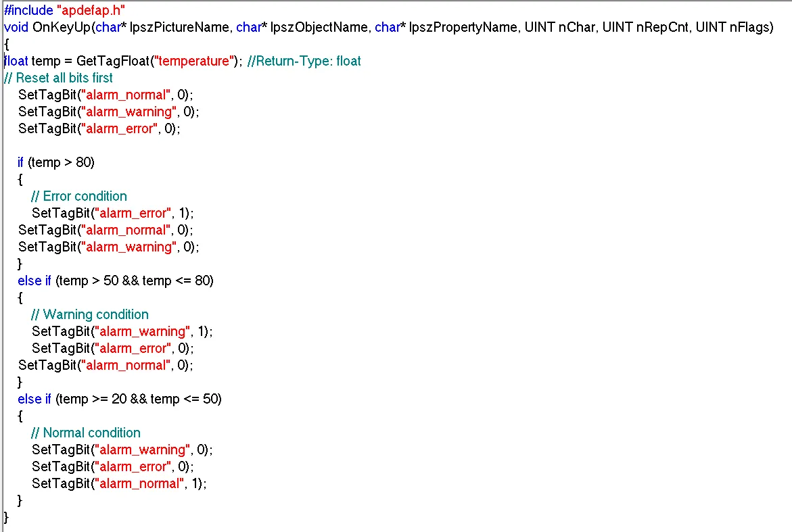Image resolution: width=792 pixels, height=532 pixels.
Task: Click the lpszObjectName parameter
Action: point(319,27)
